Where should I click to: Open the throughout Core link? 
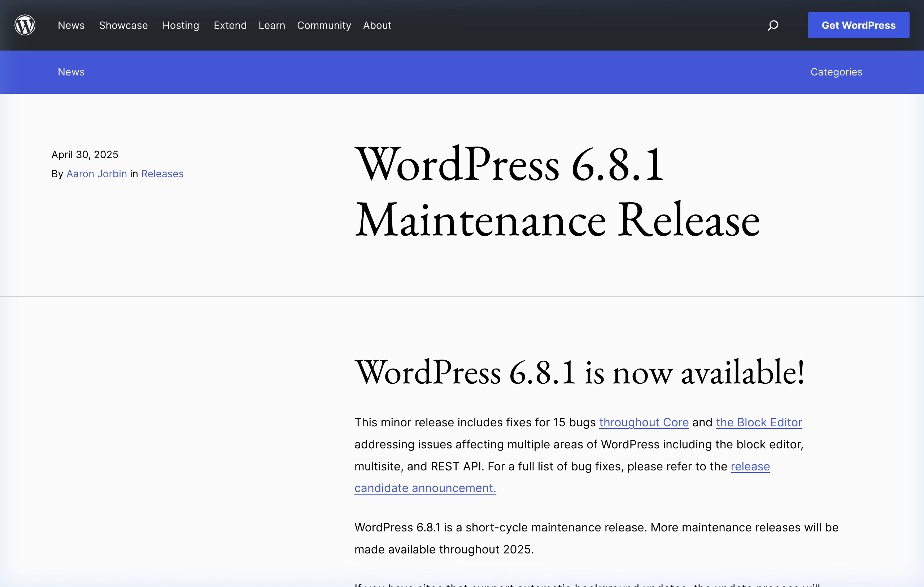(x=644, y=422)
